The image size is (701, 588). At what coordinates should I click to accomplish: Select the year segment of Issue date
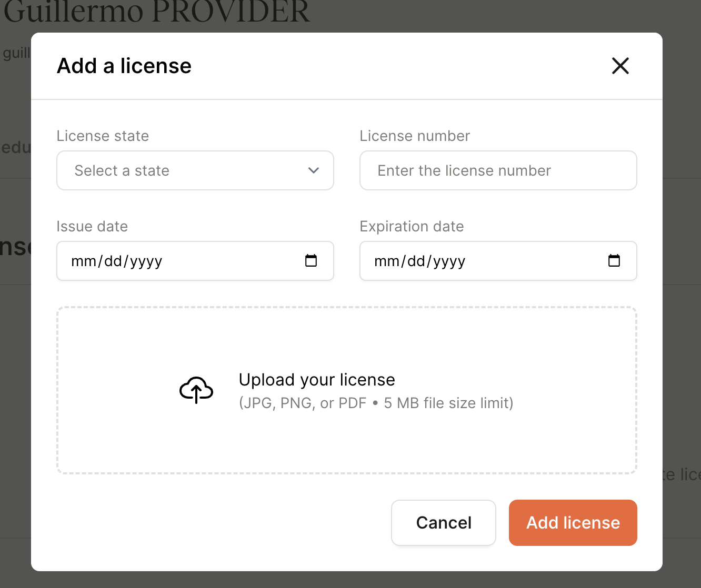(146, 261)
